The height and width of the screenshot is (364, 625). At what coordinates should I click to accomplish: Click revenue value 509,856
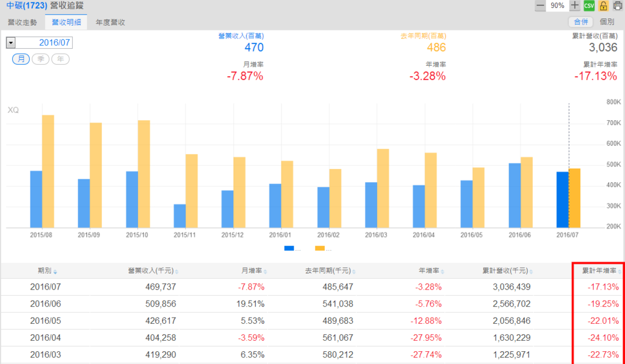coord(161,304)
